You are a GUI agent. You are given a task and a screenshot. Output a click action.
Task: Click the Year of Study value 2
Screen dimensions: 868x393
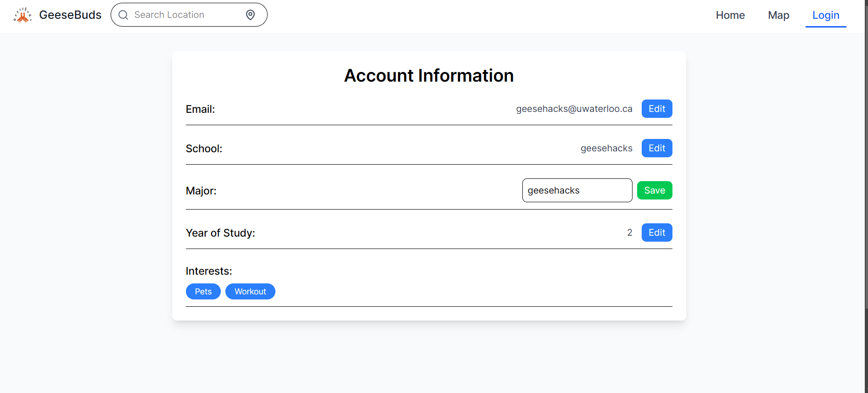629,232
